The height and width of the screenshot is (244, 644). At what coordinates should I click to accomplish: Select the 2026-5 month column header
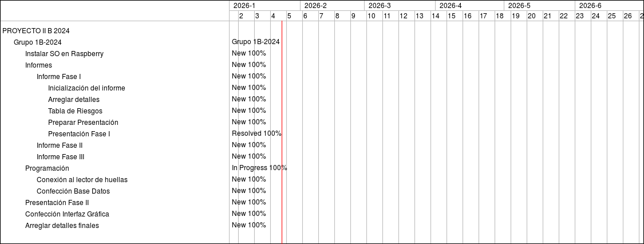tap(520, 6)
